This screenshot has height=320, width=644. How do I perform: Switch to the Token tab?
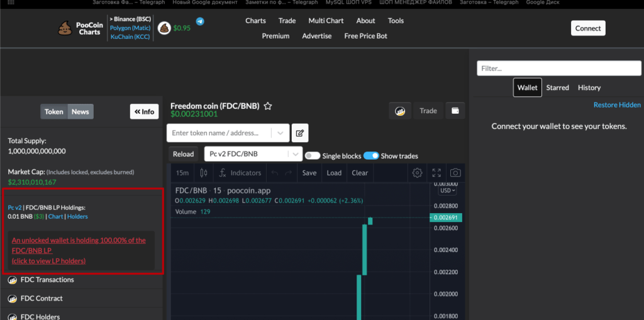54,112
